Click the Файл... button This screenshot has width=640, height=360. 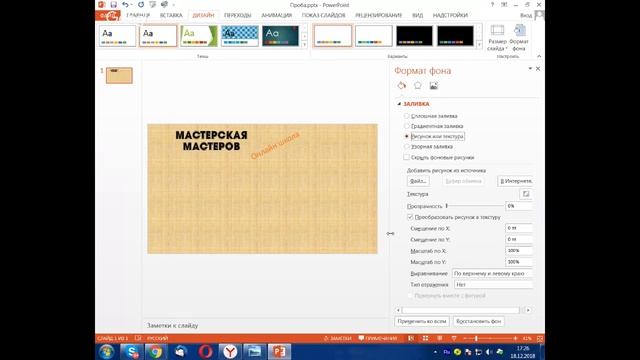[418, 181]
